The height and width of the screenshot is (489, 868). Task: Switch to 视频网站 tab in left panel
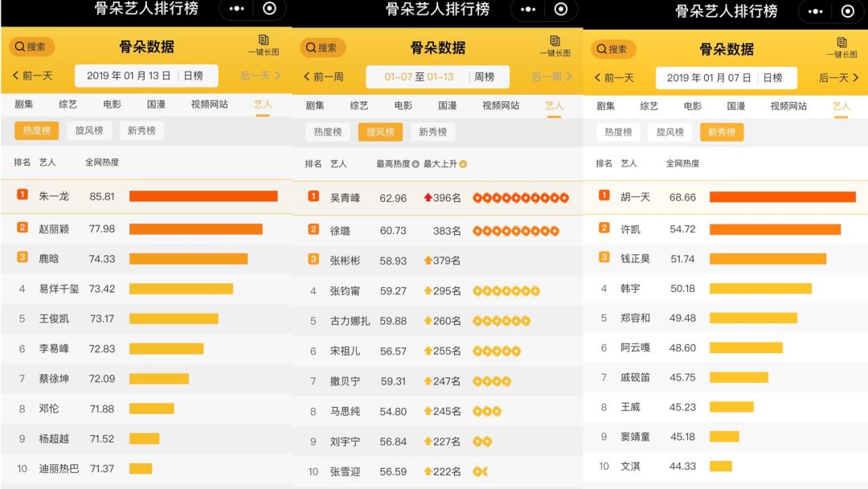[x=209, y=104]
